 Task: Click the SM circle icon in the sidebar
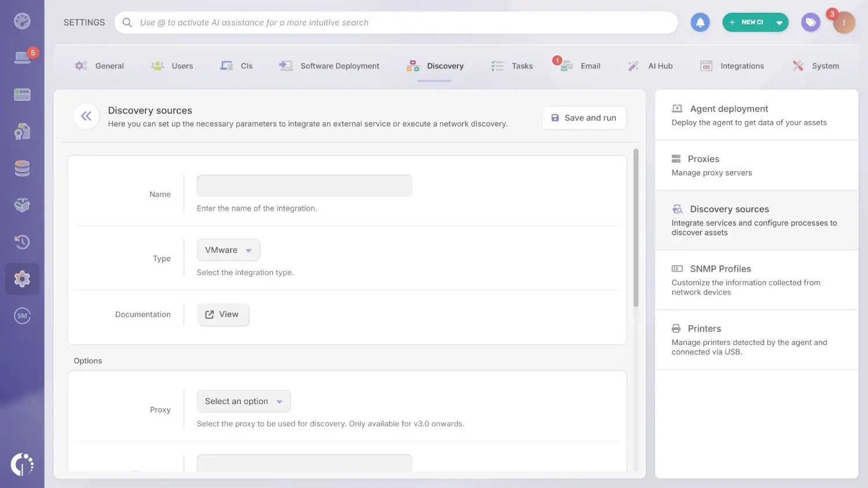pyautogui.click(x=22, y=315)
